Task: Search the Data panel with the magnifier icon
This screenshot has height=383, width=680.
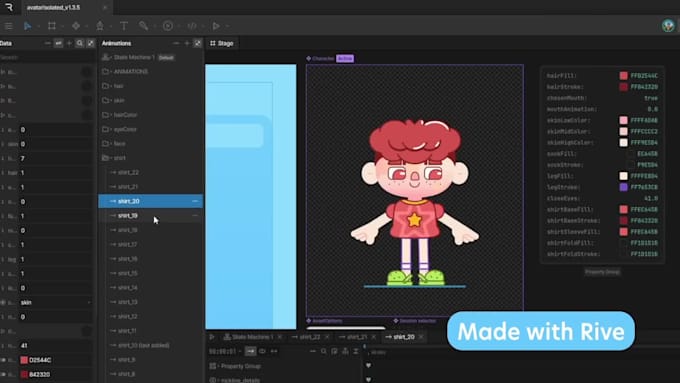Action: coord(80,43)
